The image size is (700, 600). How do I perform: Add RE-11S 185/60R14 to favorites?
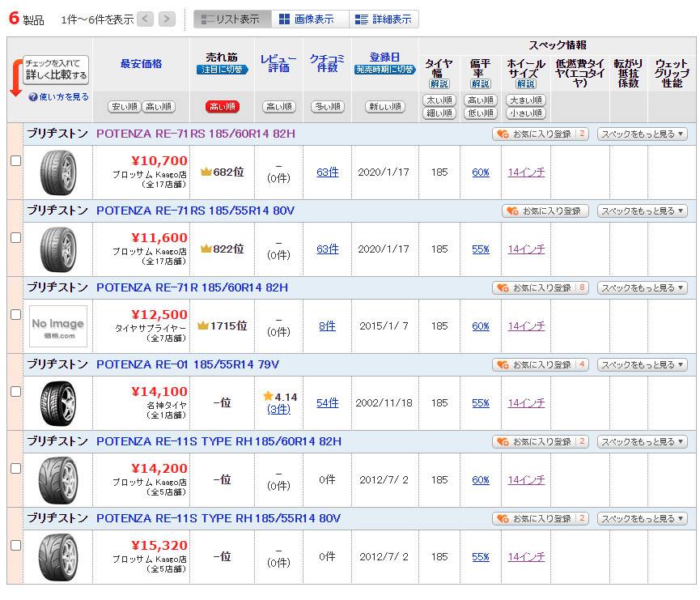(541, 441)
